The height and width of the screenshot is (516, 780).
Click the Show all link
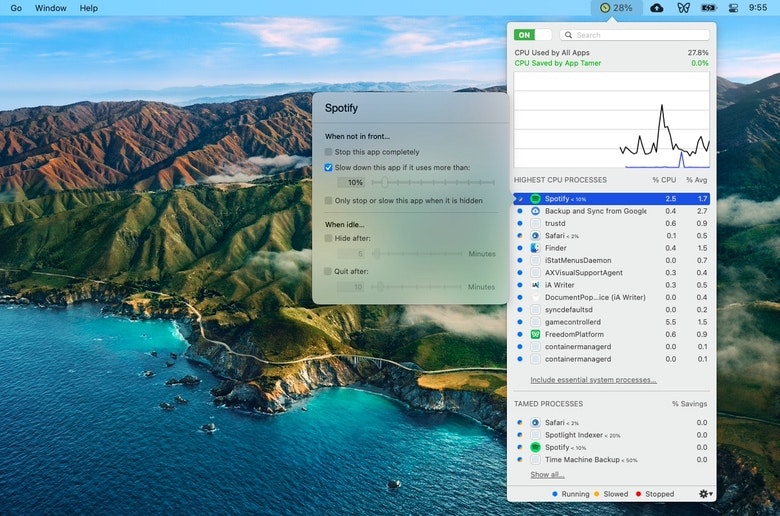click(547, 475)
